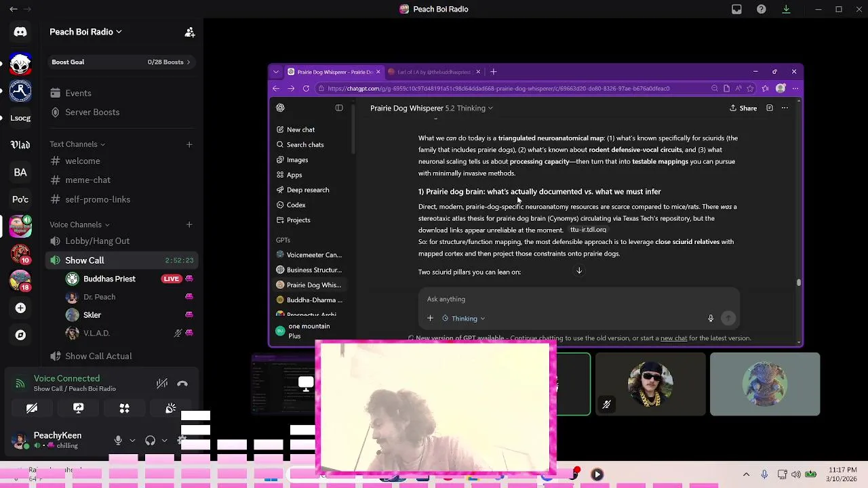Screen dimensions: 868x488
Task: Add page to favorites with star icon
Action: tap(750, 88)
